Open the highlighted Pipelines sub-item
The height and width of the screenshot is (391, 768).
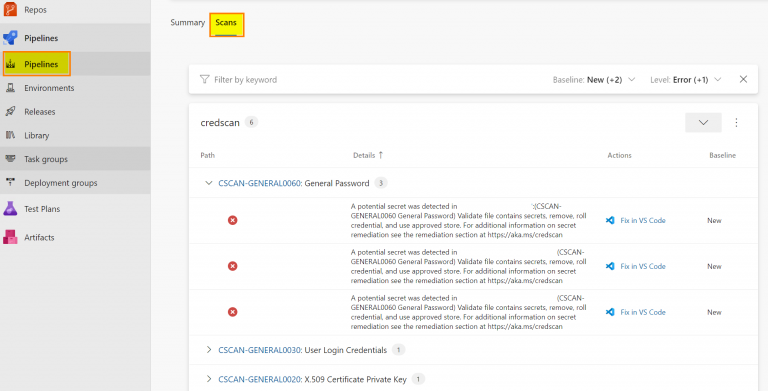point(37,64)
